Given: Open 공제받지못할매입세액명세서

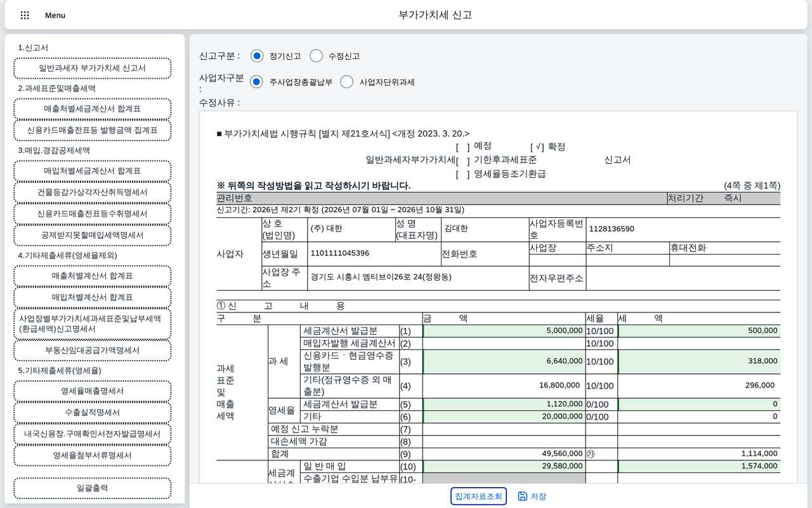Looking at the screenshot, I should (x=92, y=235).
